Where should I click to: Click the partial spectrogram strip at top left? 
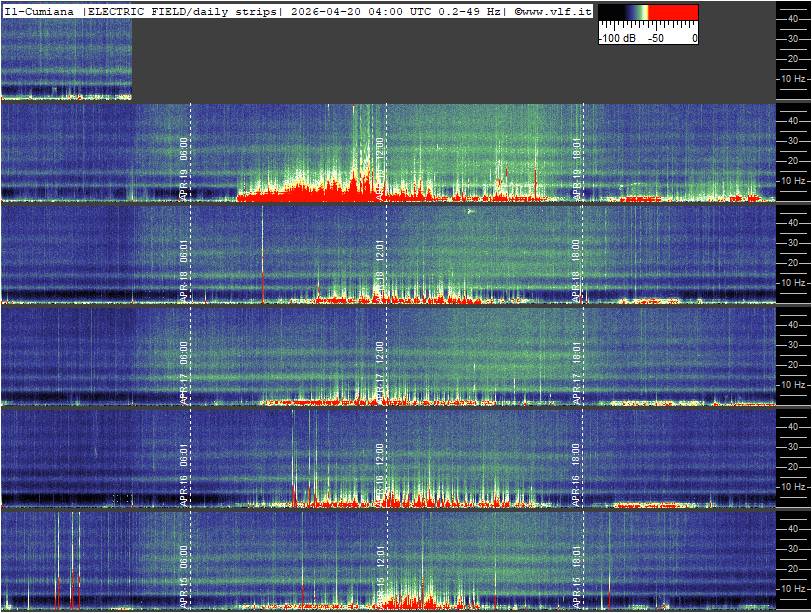[66, 60]
